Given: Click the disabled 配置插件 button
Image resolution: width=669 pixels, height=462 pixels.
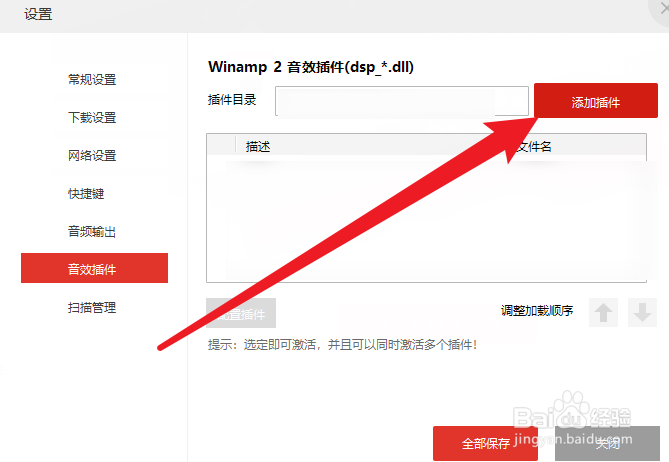Looking at the screenshot, I should pyautogui.click(x=241, y=313).
